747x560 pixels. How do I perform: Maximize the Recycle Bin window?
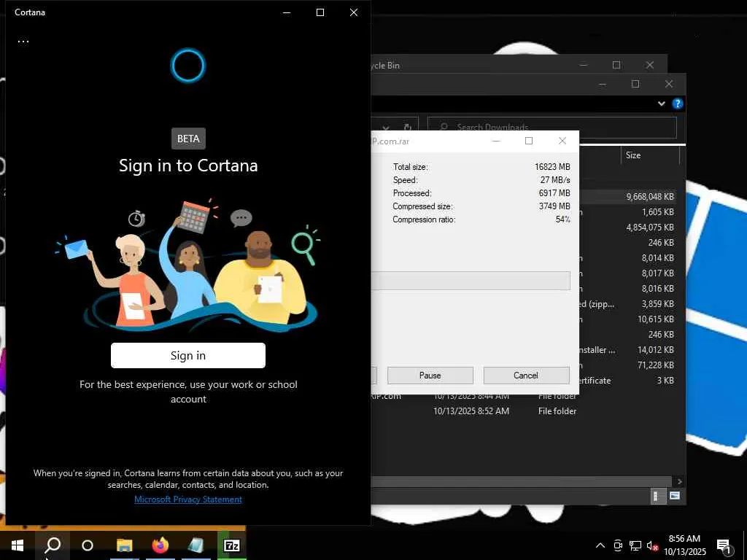[616, 65]
